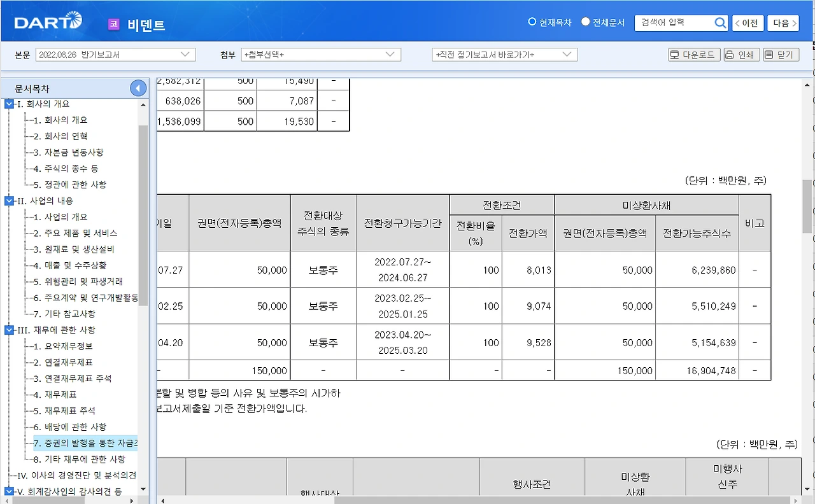Open 2. 주요 제품 및 서비스
The image size is (815, 504).
point(75,234)
